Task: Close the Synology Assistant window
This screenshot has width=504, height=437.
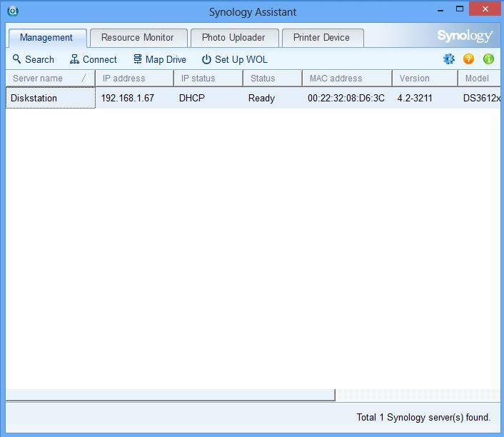Action: [x=485, y=9]
